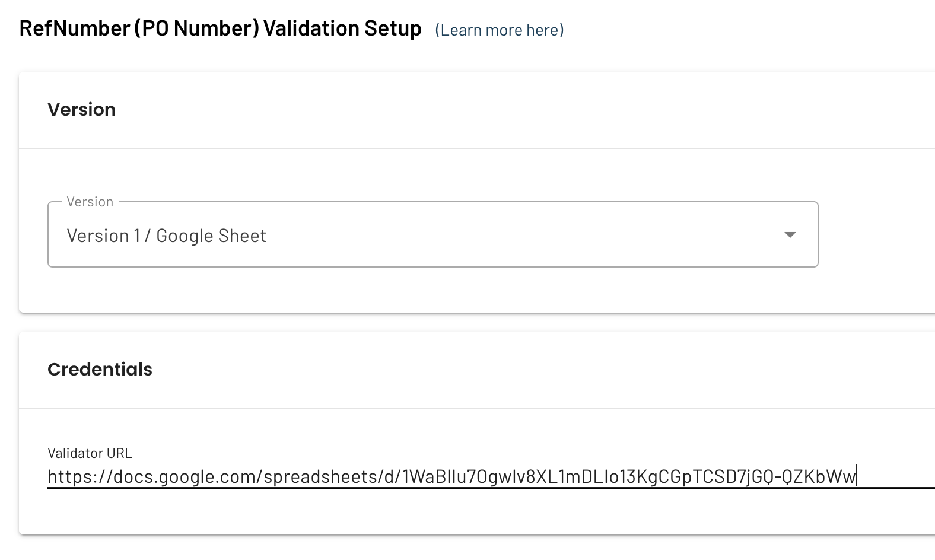The image size is (935, 560).
Task: Click the Credentials section heading
Action: pos(100,370)
